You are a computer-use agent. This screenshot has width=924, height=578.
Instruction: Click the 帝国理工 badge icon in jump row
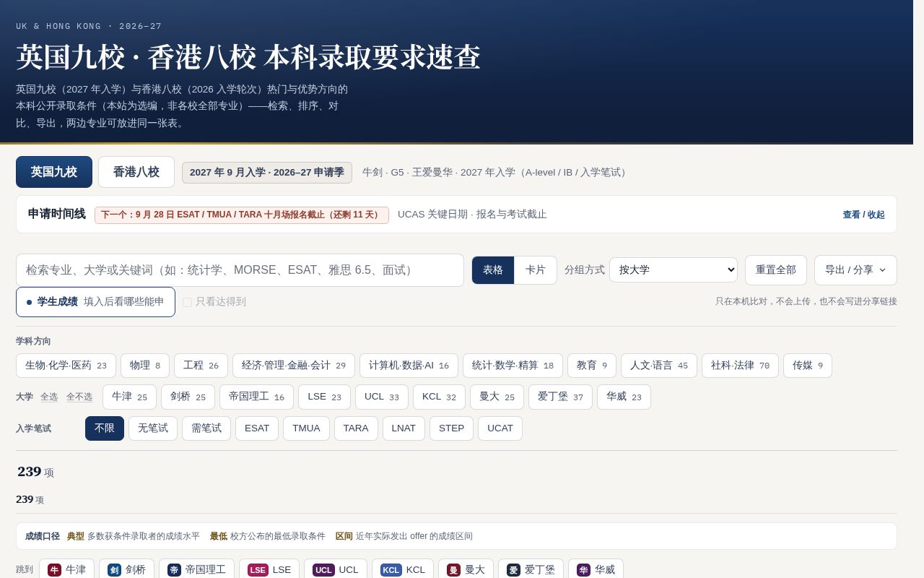(175, 570)
